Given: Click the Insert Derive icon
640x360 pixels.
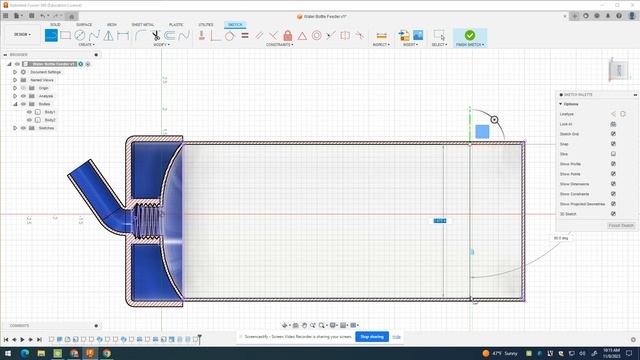Looking at the screenshot, I should coord(404,36).
